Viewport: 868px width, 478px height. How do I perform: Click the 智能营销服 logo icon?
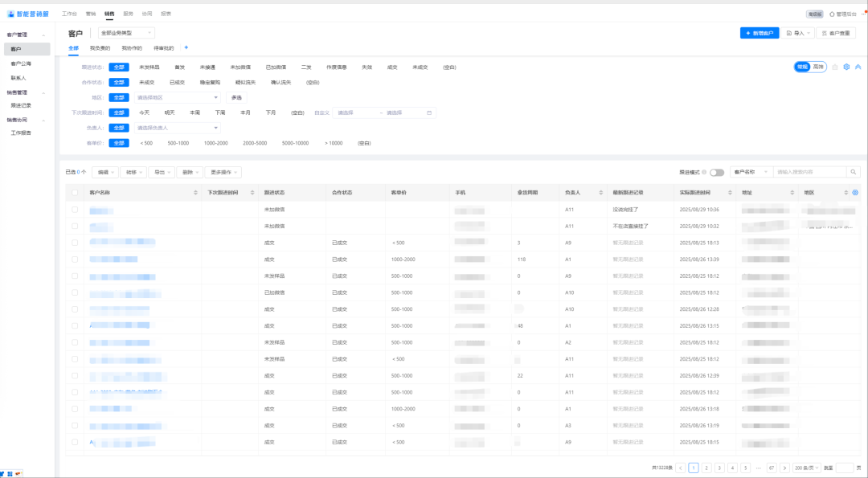point(10,14)
